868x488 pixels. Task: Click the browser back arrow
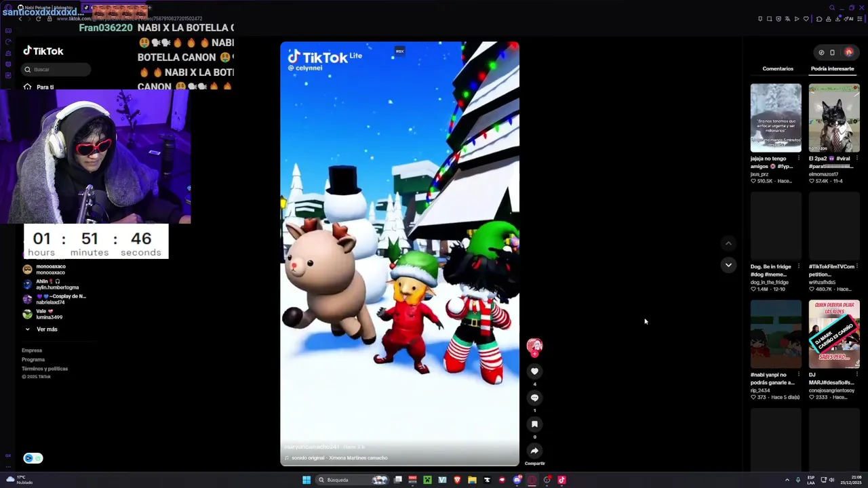click(x=20, y=18)
